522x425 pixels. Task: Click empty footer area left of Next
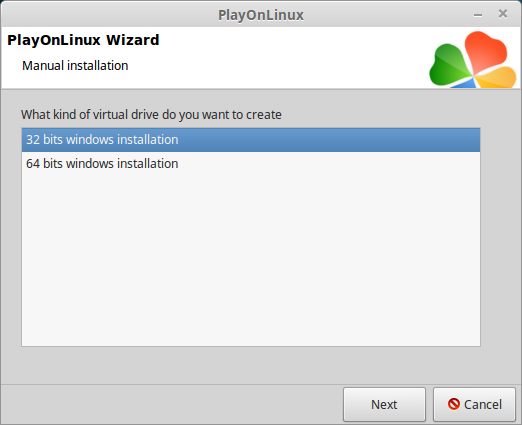[x=167, y=404]
